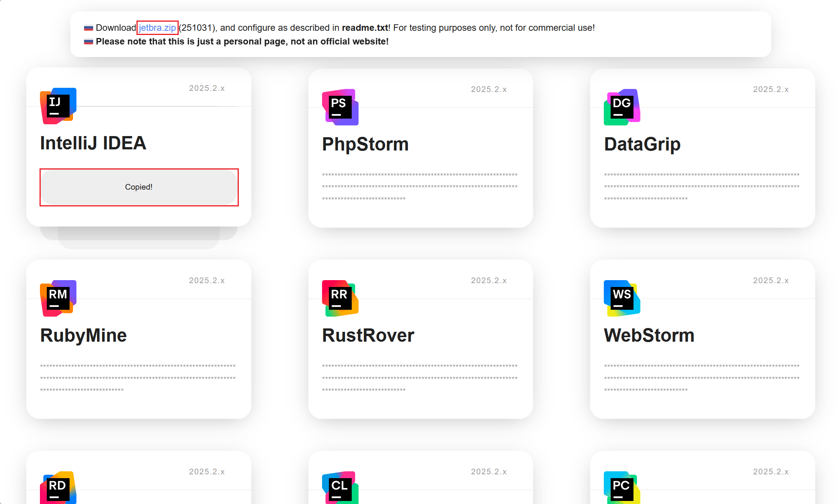Select the 'RubyMine' product title

coord(83,336)
